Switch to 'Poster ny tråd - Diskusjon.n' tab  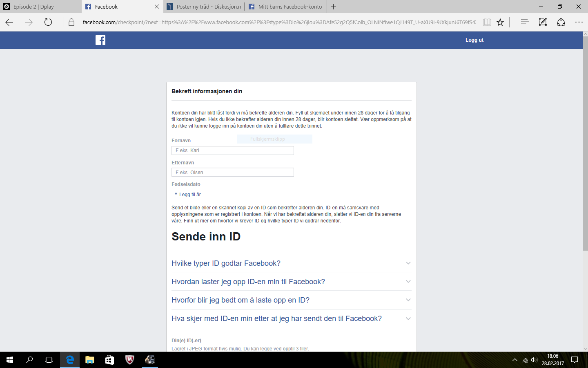point(204,7)
